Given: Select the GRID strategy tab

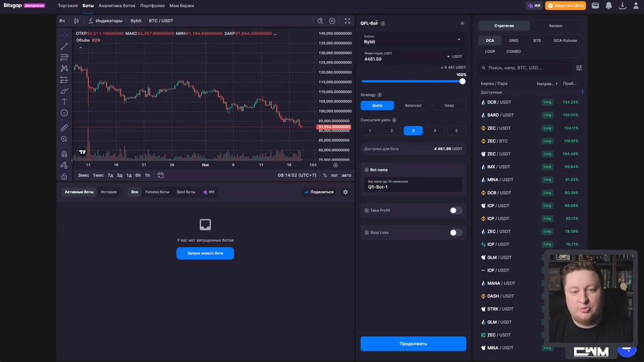Looking at the screenshot, I should coord(514,41).
